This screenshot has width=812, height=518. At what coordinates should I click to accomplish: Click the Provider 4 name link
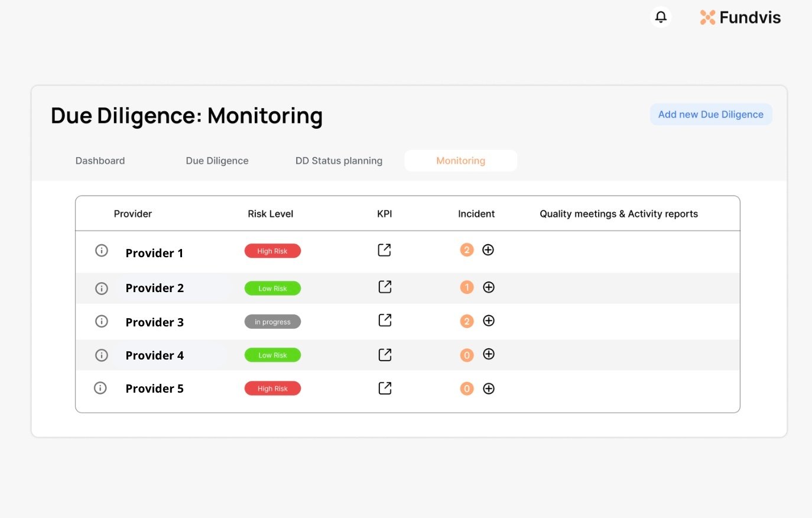[x=154, y=355]
